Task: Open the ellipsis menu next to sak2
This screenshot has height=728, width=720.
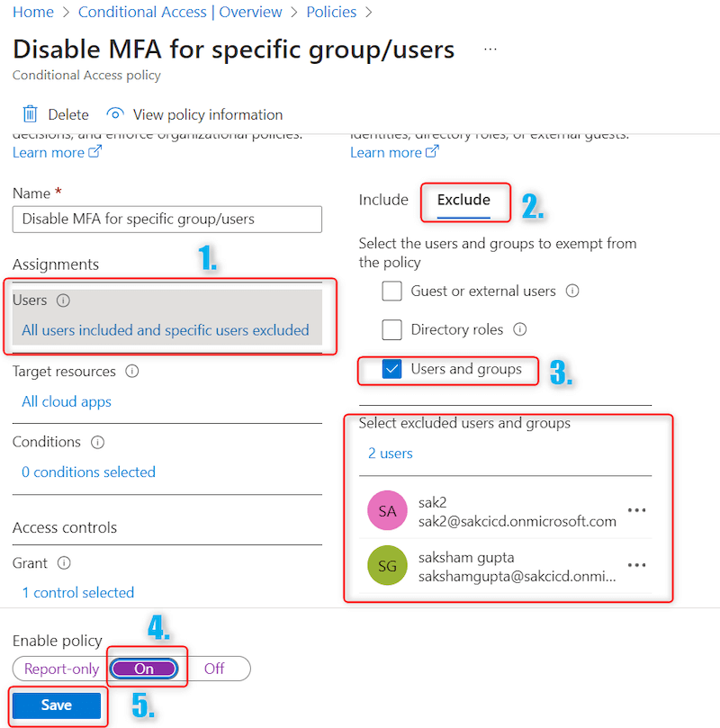Action: click(637, 509)
